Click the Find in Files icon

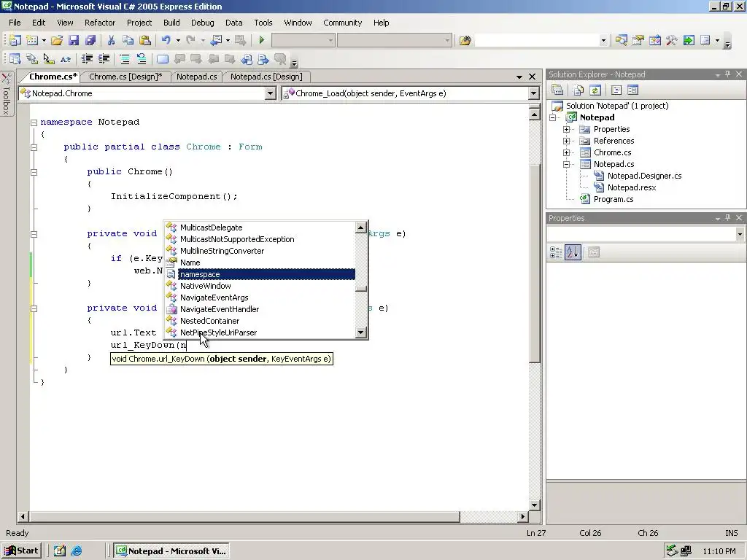point(465,41)
